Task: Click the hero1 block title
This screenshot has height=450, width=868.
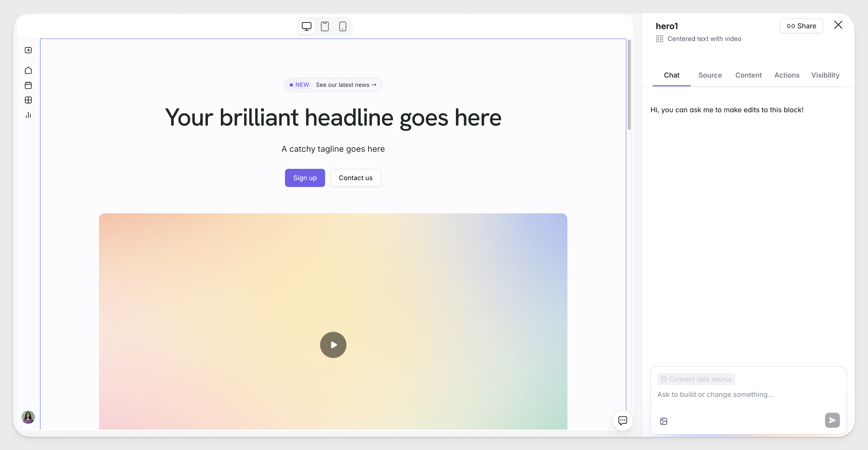Action: [667, 26]
